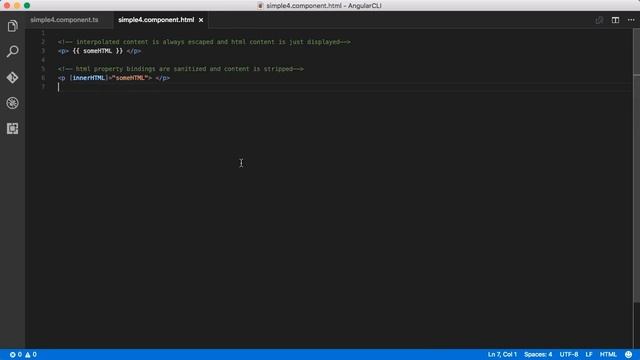This screenshot has width=640, height=360.
Task: Click on someHTML interpolation text in line 3
Action: 97,51
